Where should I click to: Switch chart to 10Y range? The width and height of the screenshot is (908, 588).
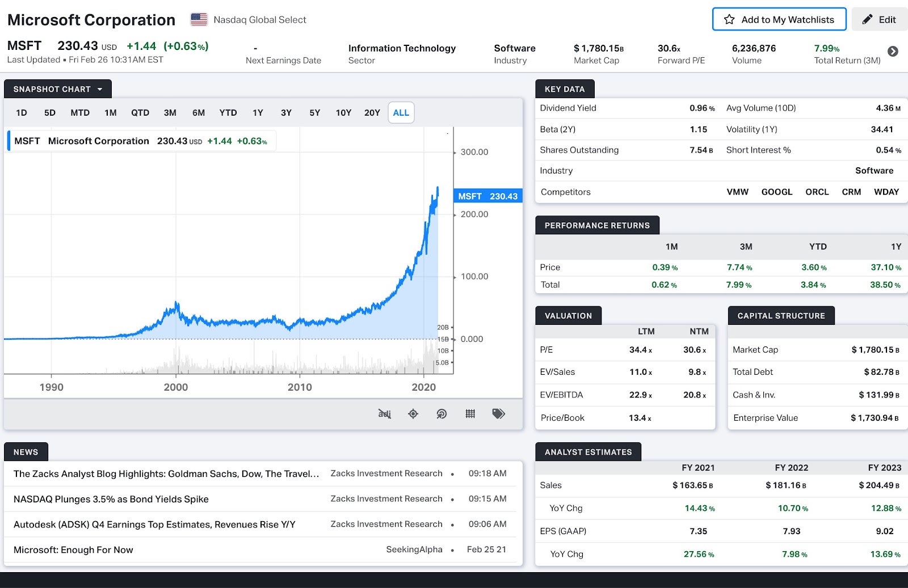343,113
